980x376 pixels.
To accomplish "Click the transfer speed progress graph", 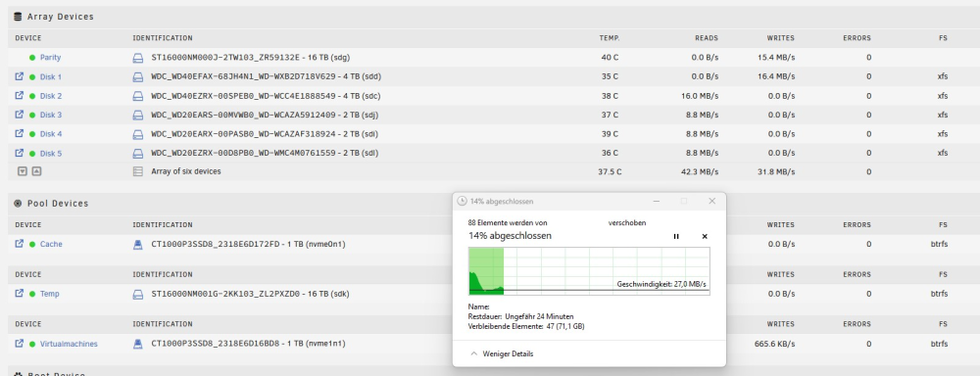I will tap(589, 270).
